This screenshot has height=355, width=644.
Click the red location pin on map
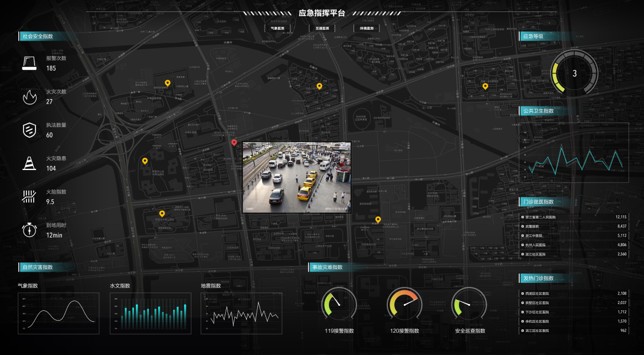click(x=234, y=143)
